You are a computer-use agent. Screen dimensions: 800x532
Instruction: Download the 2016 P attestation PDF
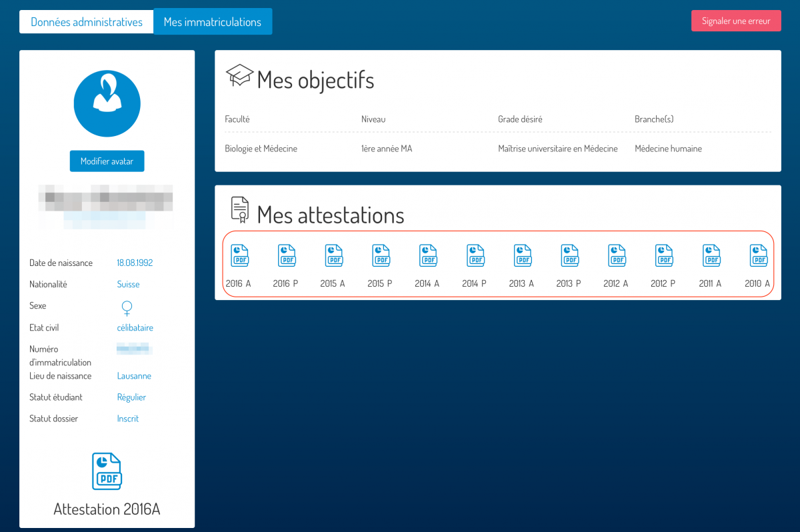coord(287,255)
